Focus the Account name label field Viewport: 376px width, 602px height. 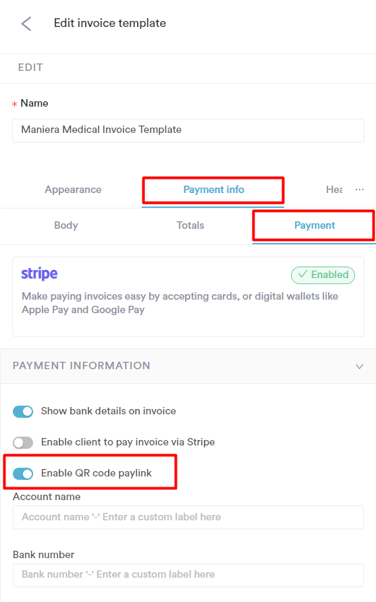pyautogui.click(x=188, y=517)
